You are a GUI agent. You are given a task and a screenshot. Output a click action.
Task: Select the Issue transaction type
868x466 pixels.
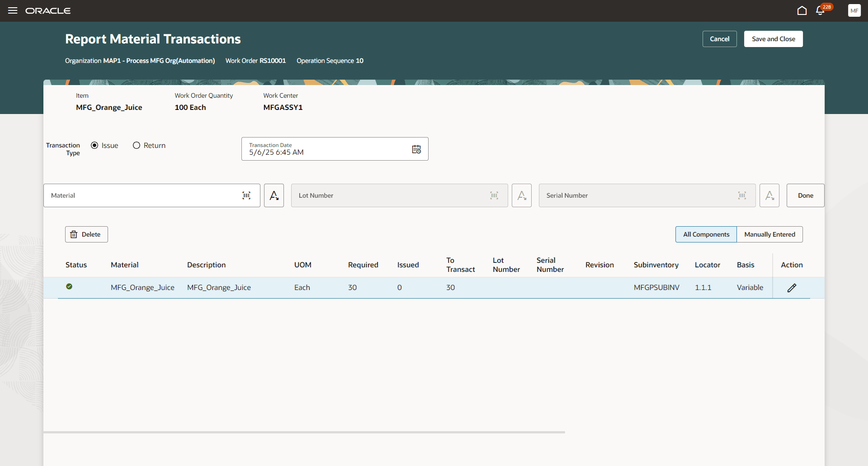point(94,145)
